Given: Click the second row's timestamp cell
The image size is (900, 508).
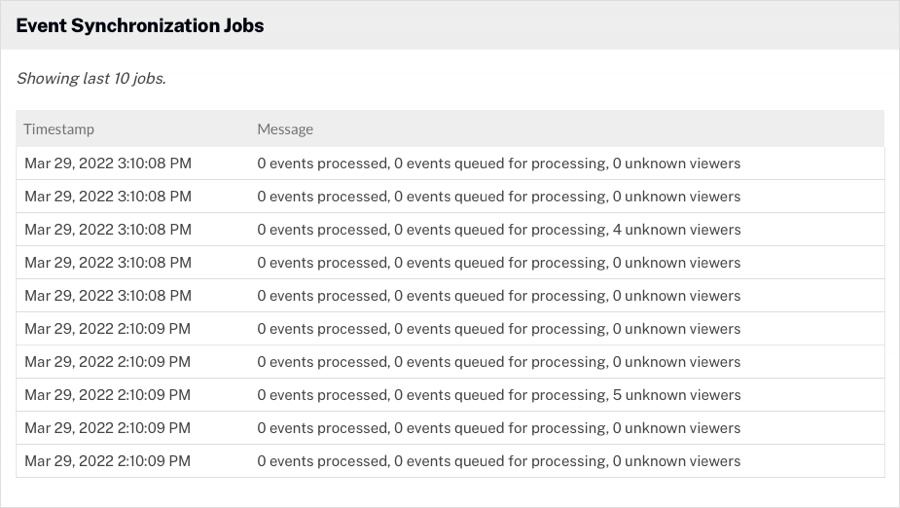Looking at the screenshot, I should (108, 197).
